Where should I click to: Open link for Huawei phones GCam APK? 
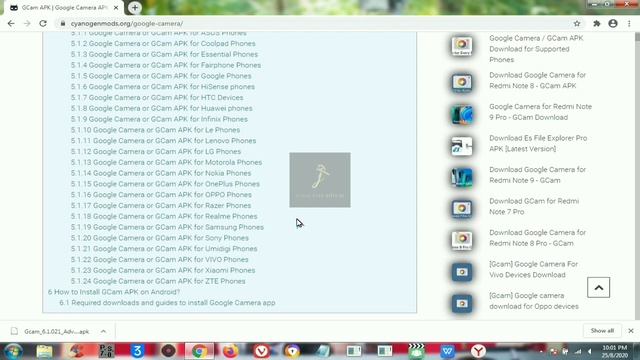161,108
